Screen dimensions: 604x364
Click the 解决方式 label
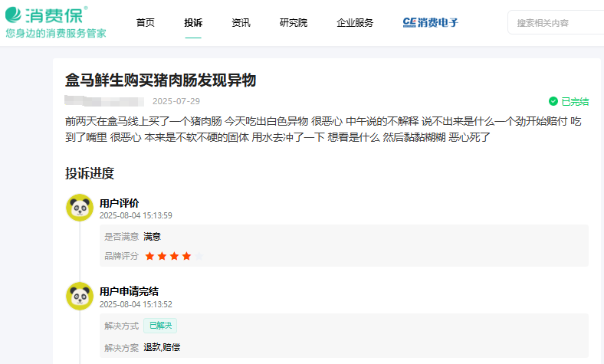[121, 326]
